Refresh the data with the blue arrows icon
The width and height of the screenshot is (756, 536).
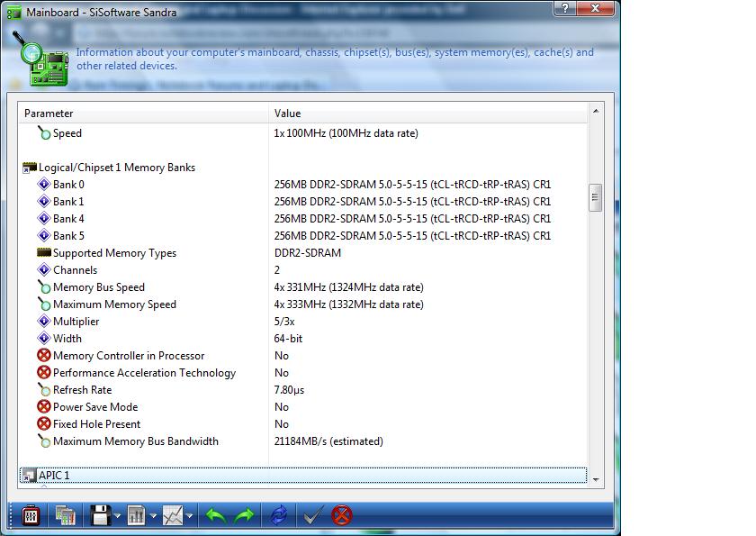pos(279,516)
